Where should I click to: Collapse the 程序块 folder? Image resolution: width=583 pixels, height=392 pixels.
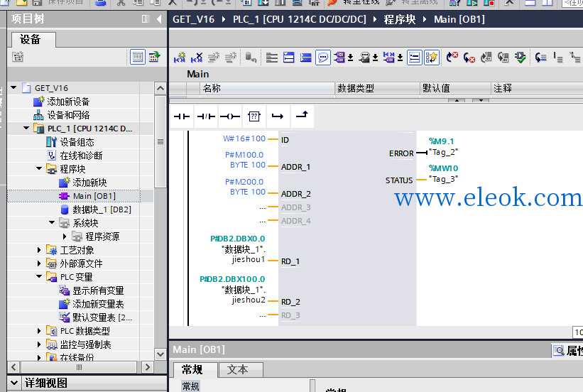click(x=39, y=169)
